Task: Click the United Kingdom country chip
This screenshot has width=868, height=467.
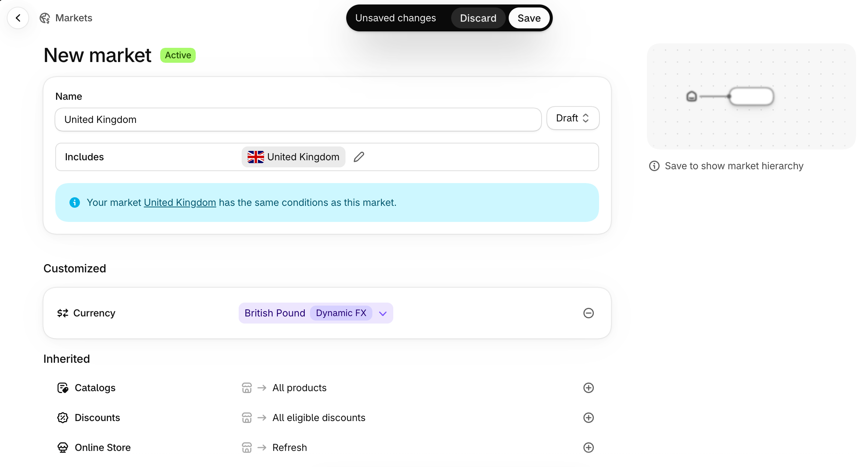Action: coord(294,157)
